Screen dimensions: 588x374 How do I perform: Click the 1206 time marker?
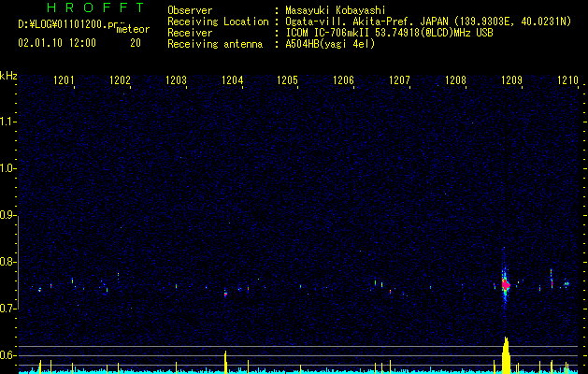pos(343,80)
